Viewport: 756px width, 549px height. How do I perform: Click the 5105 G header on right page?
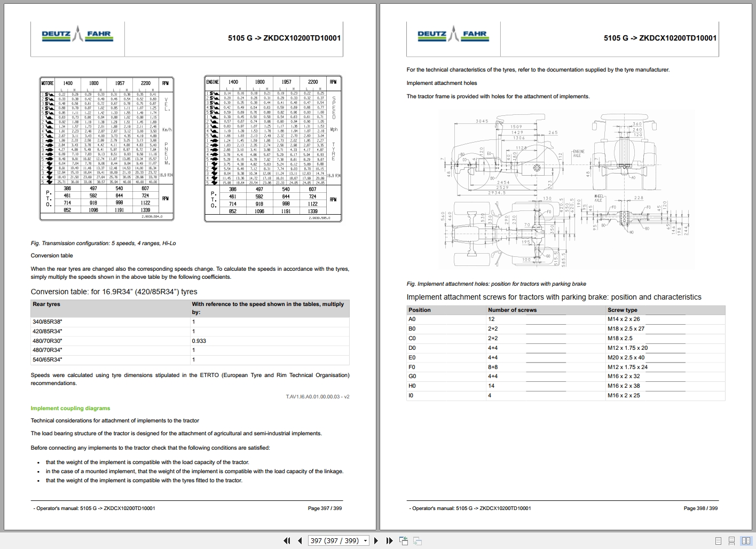[659, 38]
